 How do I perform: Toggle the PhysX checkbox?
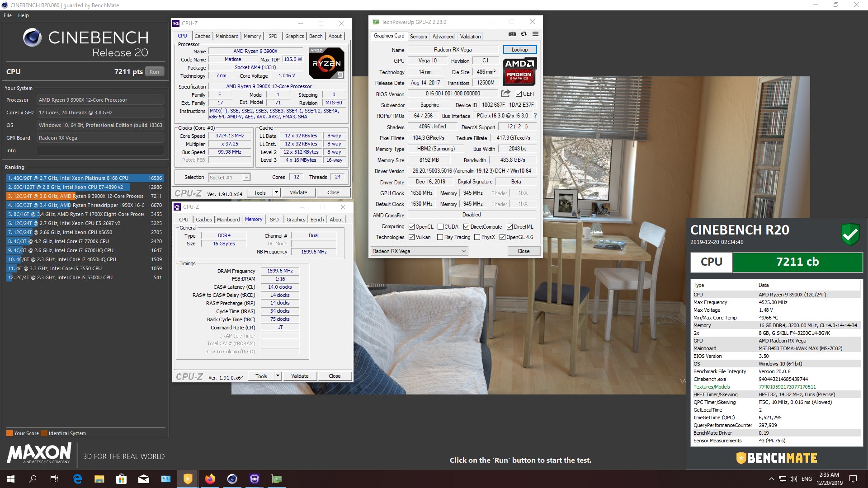[477, 237]
